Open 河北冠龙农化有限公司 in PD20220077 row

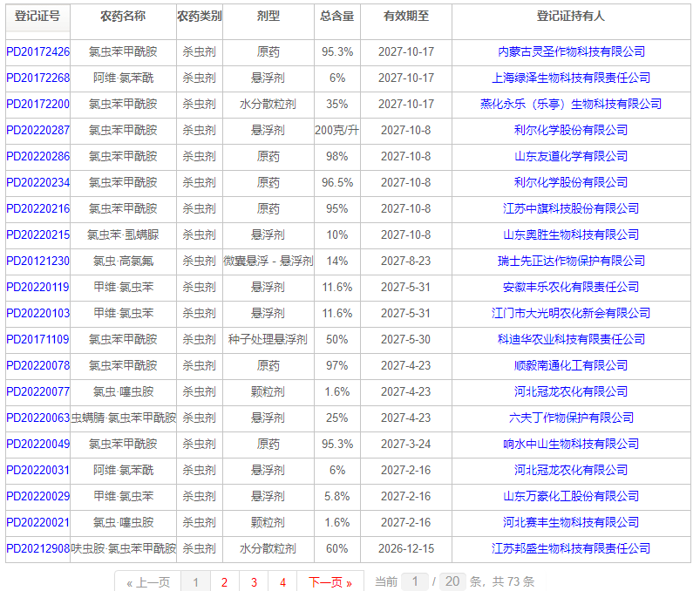tap(571, 392)
